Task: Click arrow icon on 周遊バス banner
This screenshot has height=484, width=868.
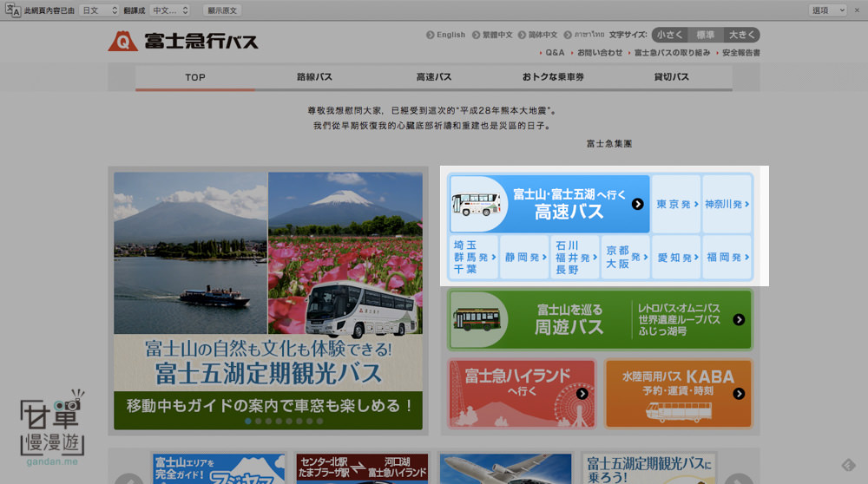Action: pyautogui.click(x=739, y=320)
